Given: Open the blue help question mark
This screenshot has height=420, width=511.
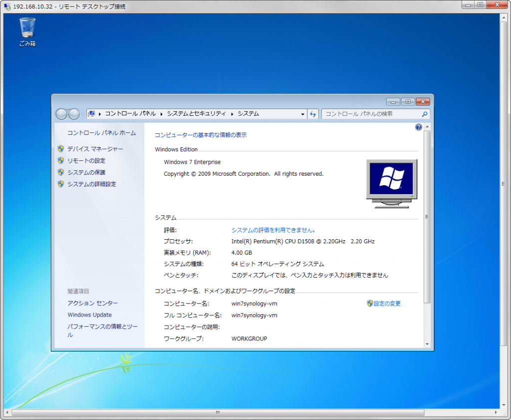Looking at the screenshot, I should (419, 127).
